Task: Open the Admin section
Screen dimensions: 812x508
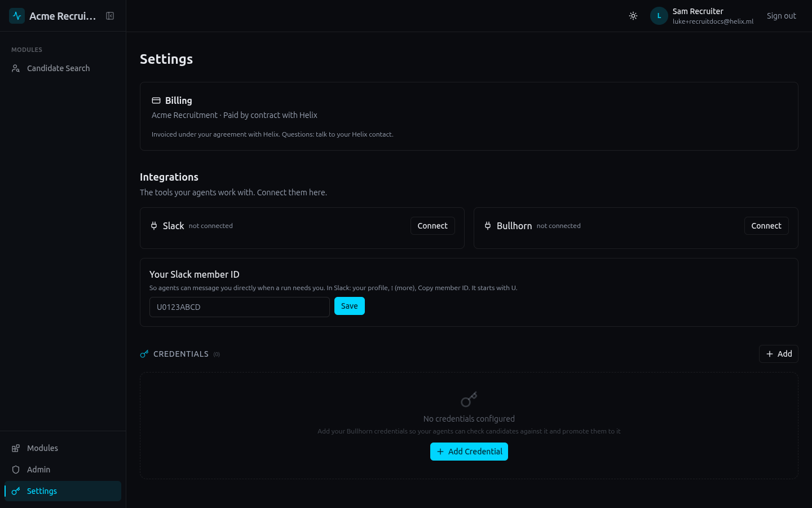Action: (x=63, y=470)
